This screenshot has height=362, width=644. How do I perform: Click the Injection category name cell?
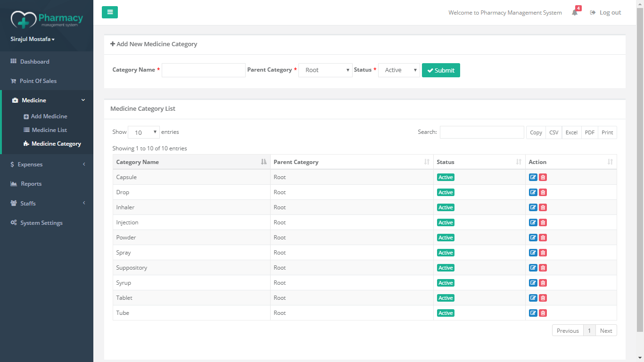pos(191,222)
